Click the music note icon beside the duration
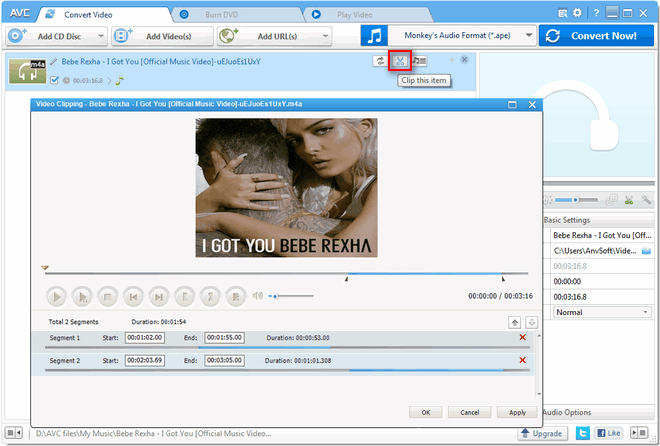 point(120,80)
